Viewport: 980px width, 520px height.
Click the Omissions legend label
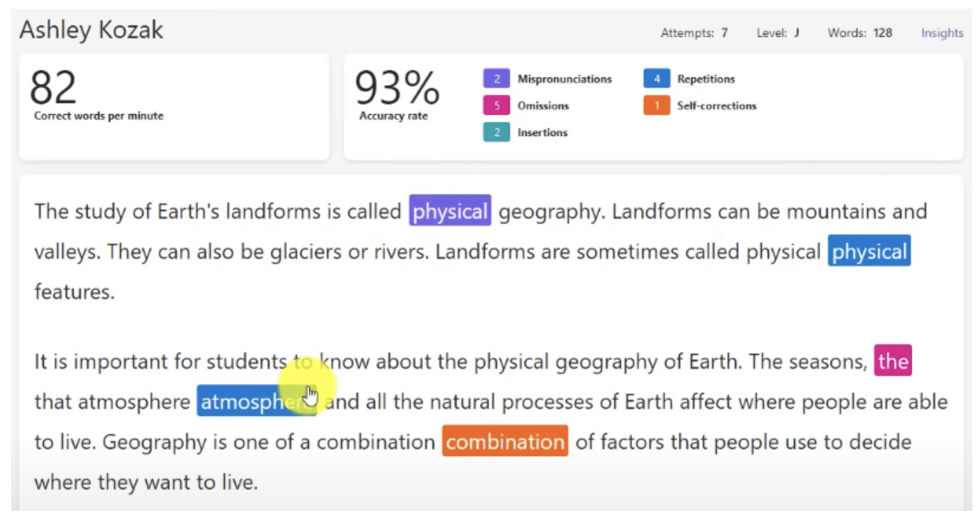pyautogui.click(x=543, y=106)
